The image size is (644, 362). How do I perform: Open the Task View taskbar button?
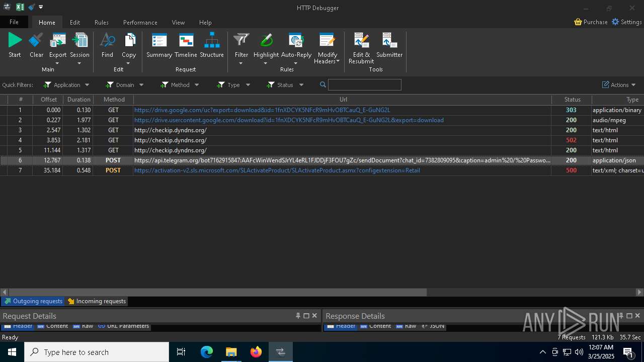point(182,352)
